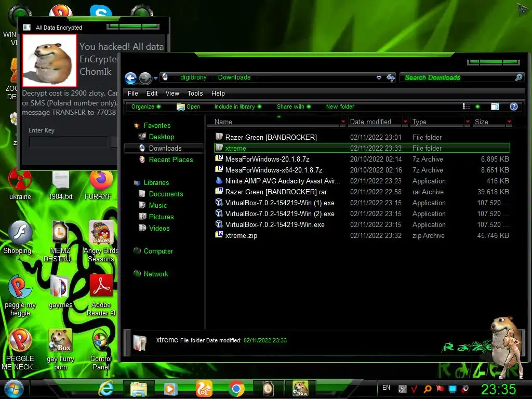Select VirtualBox-7.0.2-154219-Win.exe file

[362, 224]
